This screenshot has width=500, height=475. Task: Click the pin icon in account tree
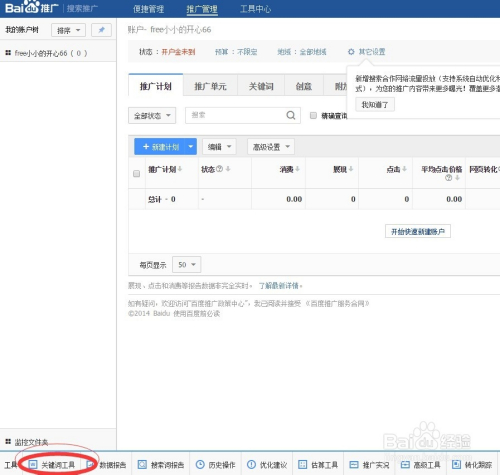101,30
